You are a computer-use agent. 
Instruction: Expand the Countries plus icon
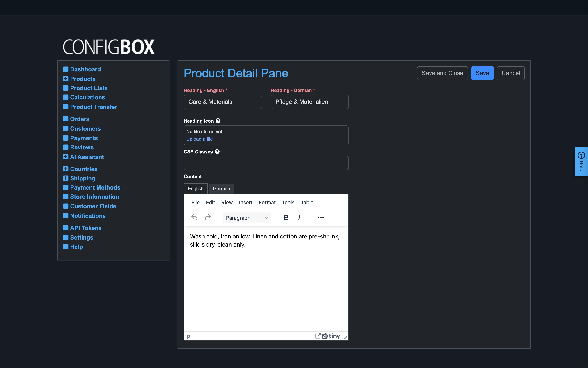coord(66,169)
